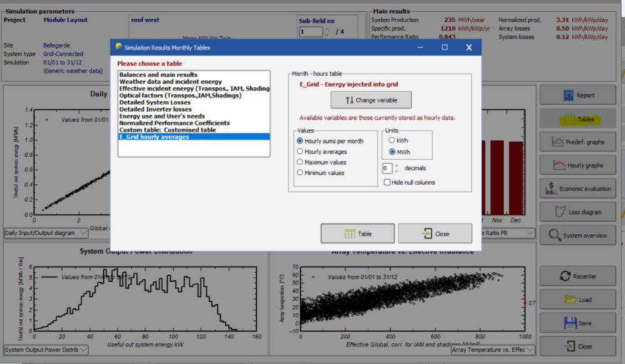
Task: Pick Balances and main results table
Action: coord(158,75)
